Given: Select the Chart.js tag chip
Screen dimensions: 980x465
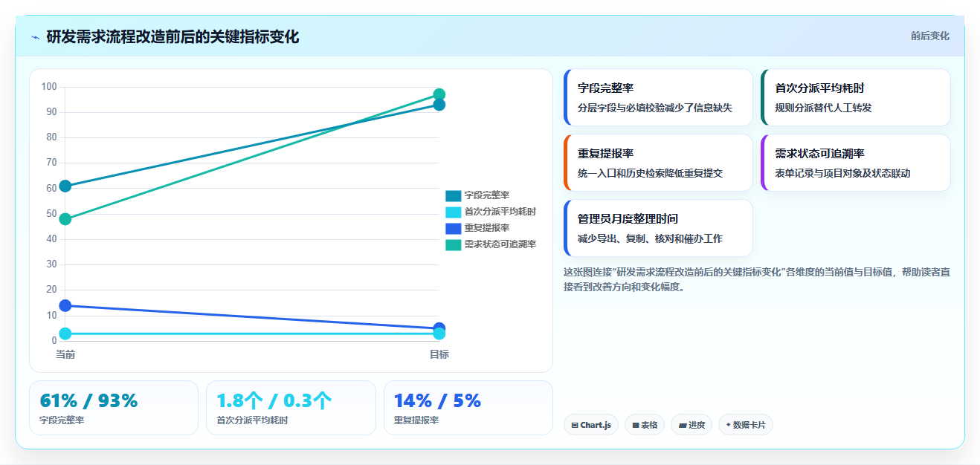Looking at the screenshot, I should coord(590,425).
